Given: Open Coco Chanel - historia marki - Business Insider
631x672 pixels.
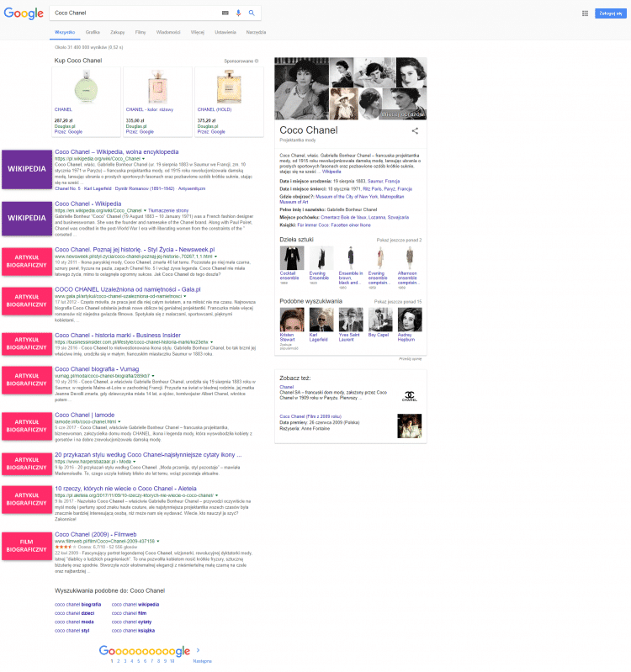Looking at the screenshot, I should point(118,335).
